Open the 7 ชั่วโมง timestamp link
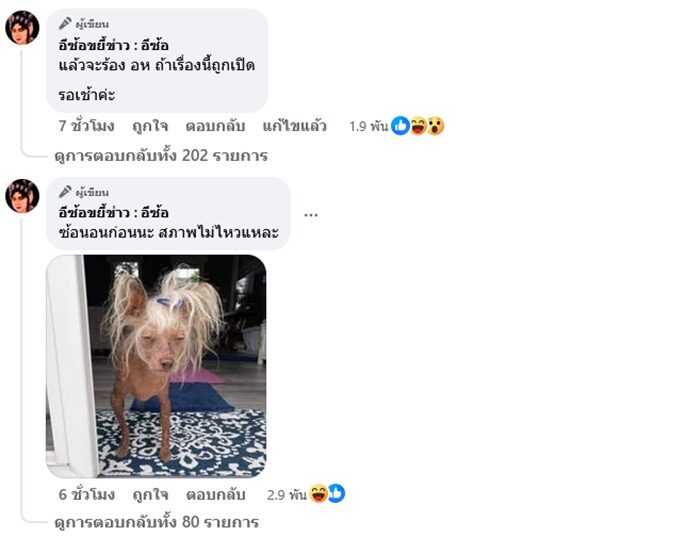700x536 pixels. [87, 126]
